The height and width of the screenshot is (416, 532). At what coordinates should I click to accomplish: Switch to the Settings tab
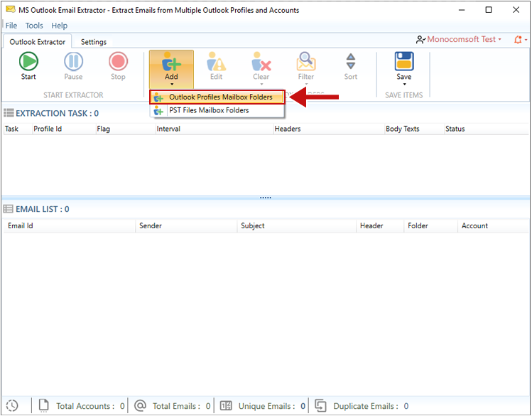[94, 42]
